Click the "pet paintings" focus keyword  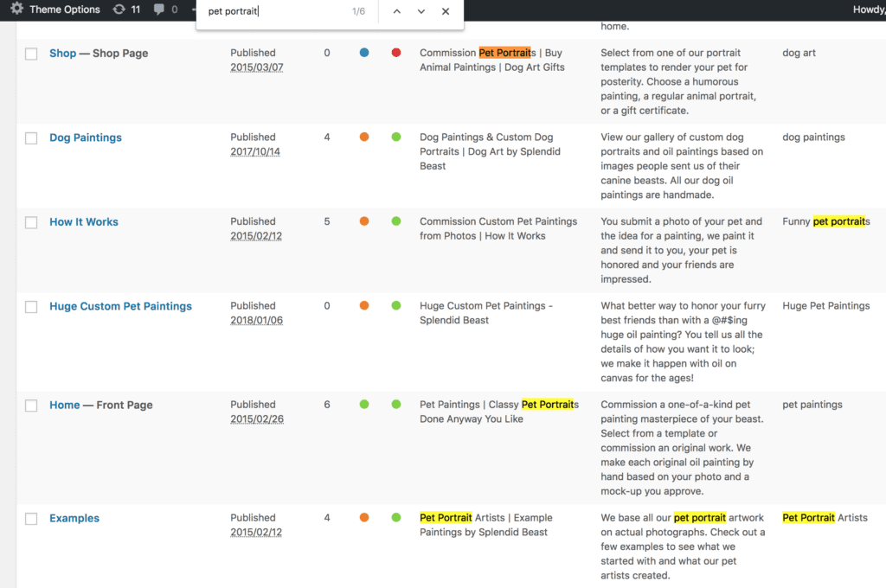click(x=812, y=405)
